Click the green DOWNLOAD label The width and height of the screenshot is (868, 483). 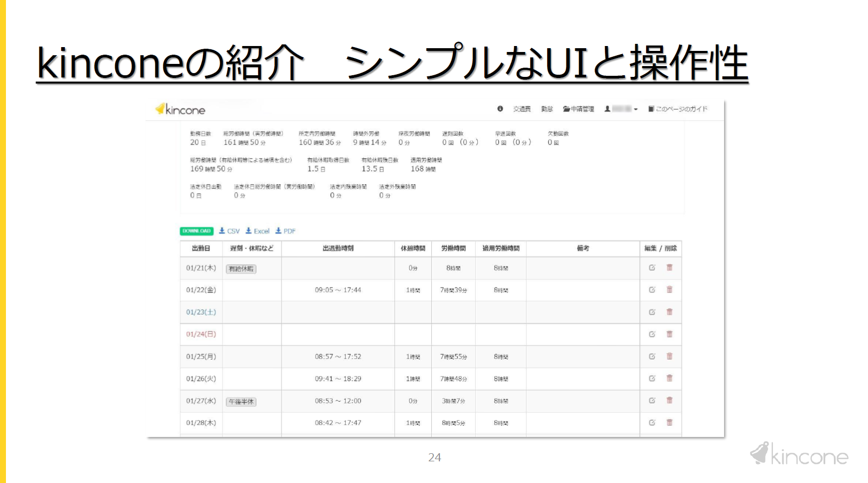(x=196, y=231)
